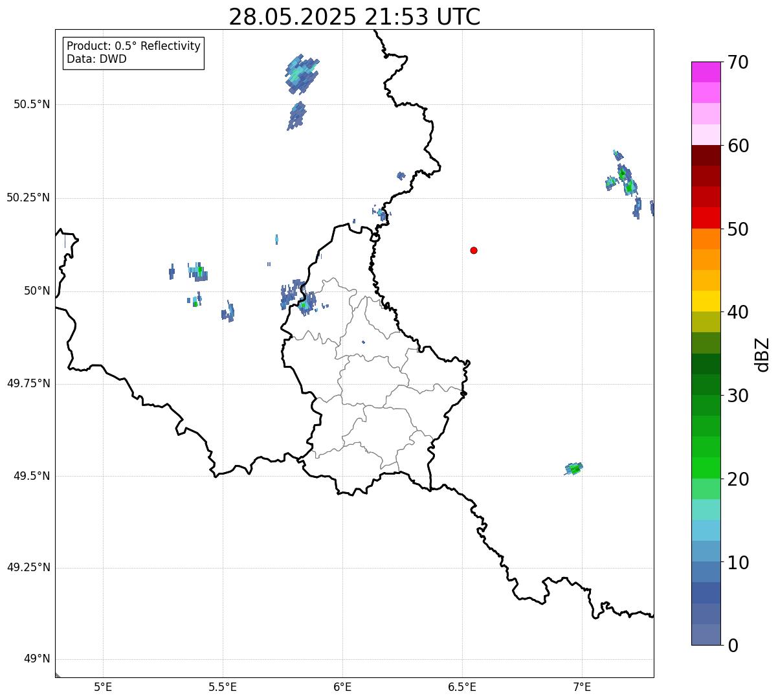Click the colorbar tick label 0
778x700 pixels.
733,646
